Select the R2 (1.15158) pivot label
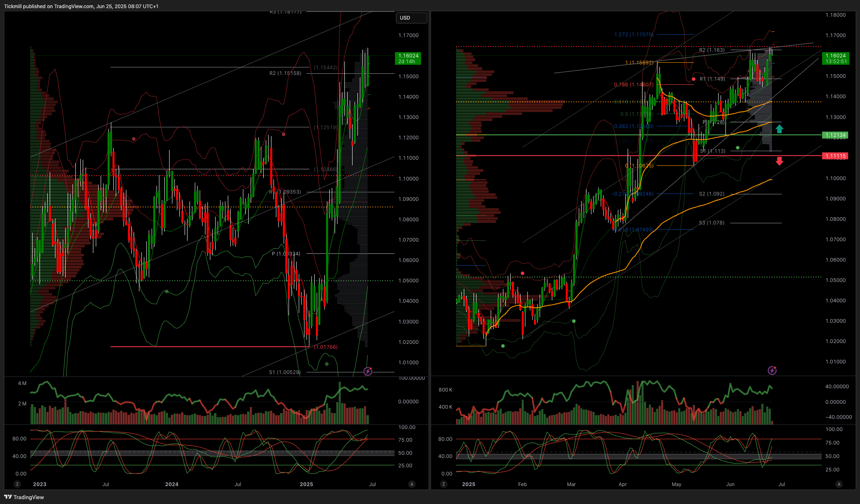860x504 pixels. point(285,73)
